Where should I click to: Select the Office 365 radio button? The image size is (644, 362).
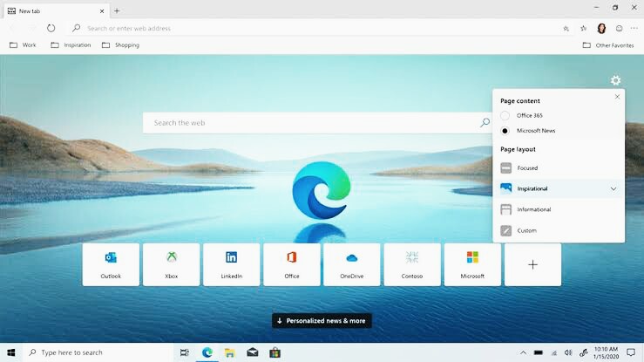(x=505, y=115)
